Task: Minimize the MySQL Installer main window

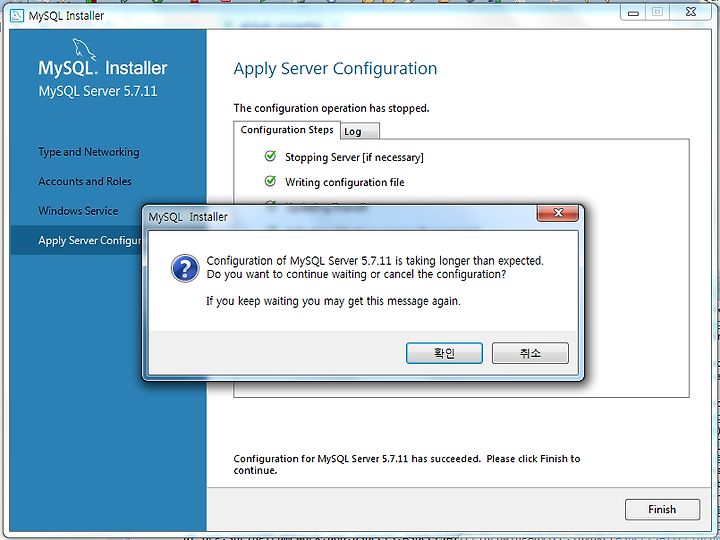Action: (633, 12)
